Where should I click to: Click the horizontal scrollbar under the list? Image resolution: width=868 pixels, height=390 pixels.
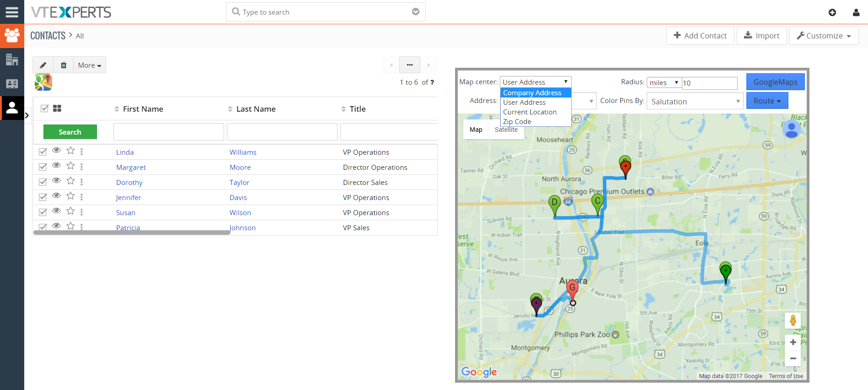[x=132, y=233]
